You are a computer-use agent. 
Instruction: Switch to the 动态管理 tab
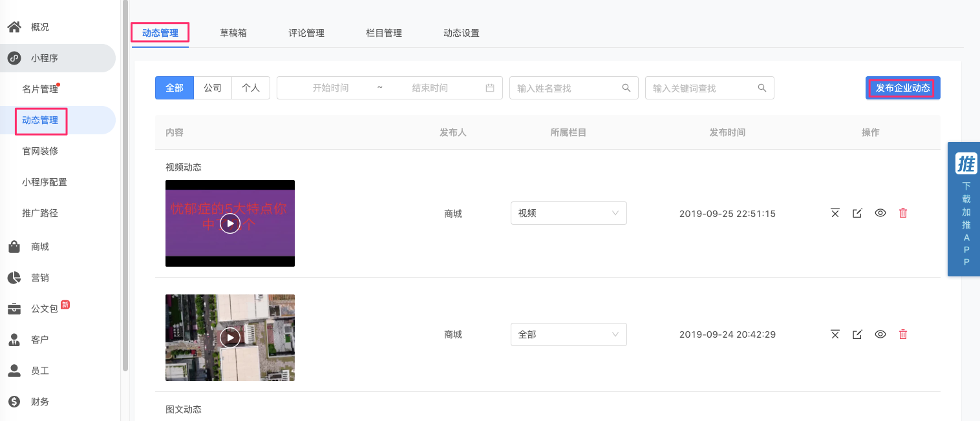(160, 33)
